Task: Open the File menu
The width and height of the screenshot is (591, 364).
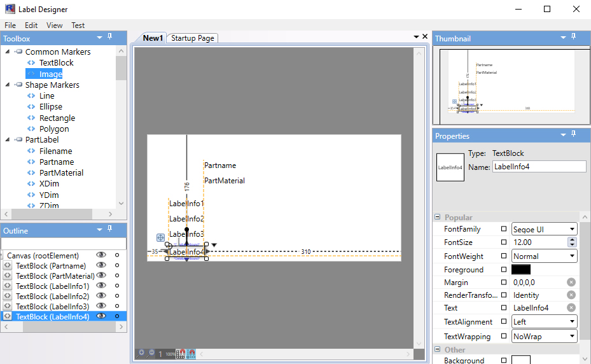Action: point(10,25)
